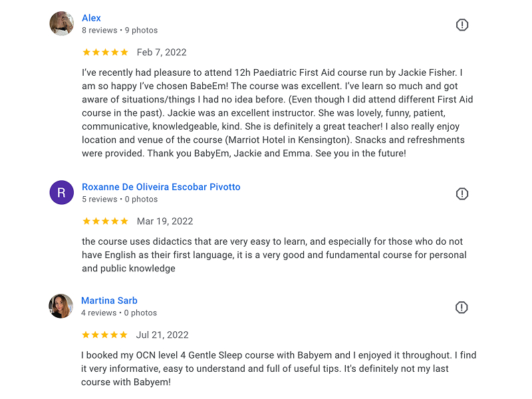Screen dimensions: 532x399
Task: Click '4 reviews · 0 photos' under Martina
Action: point(119,313)
